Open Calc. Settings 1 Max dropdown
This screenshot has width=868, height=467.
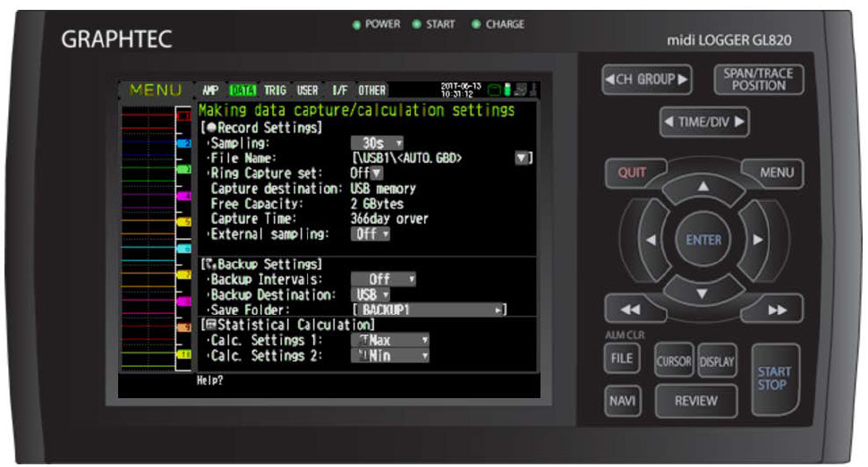[390, 340]
